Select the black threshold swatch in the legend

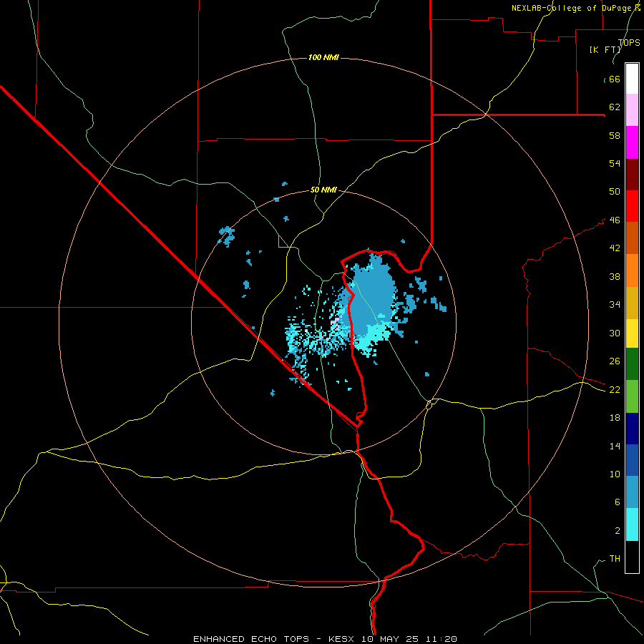pyautogui.click(x=632, y=557)
